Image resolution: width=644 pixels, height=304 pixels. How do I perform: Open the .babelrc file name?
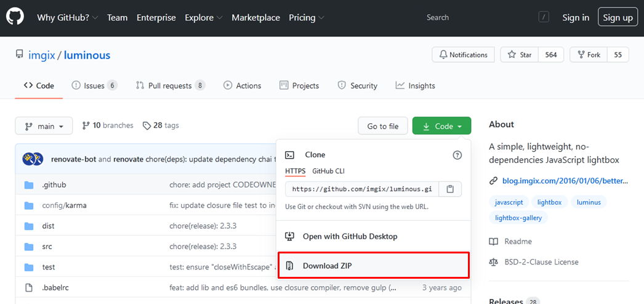(55, 288)
